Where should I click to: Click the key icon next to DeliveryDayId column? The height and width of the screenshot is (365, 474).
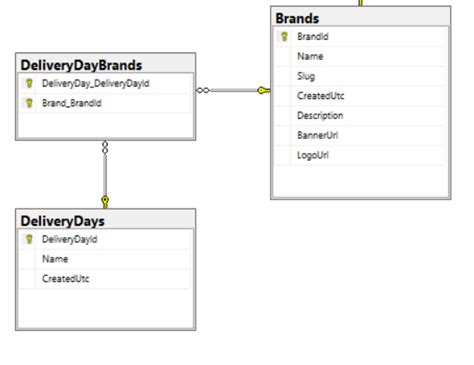[29, 239]
